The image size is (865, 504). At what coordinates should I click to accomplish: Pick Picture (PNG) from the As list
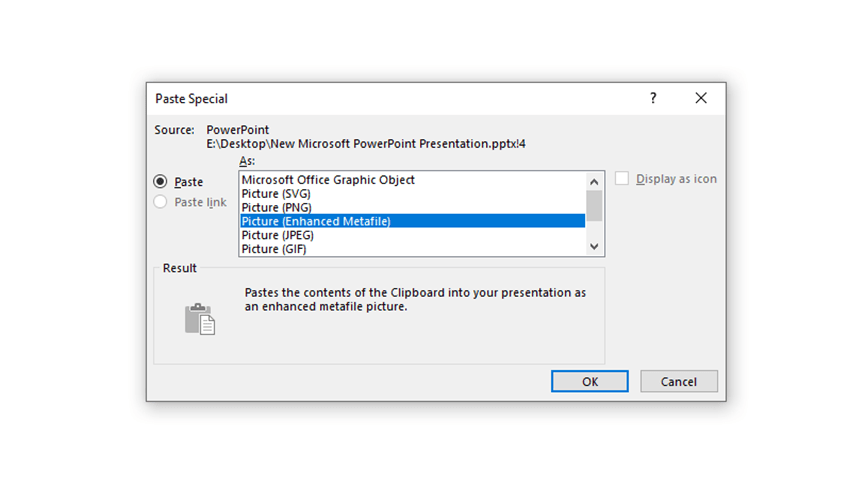click(413, 207)
